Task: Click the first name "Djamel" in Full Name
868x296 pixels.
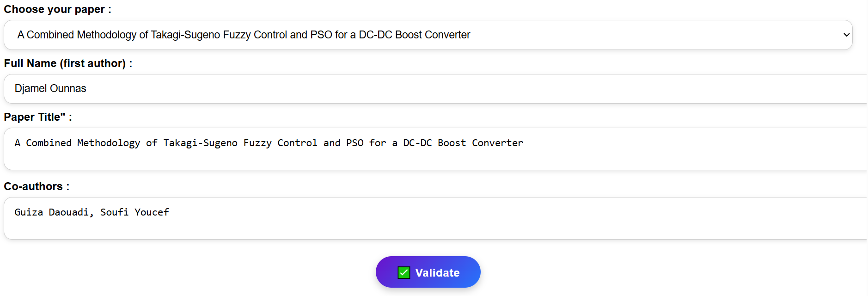Action: point(31,89)
